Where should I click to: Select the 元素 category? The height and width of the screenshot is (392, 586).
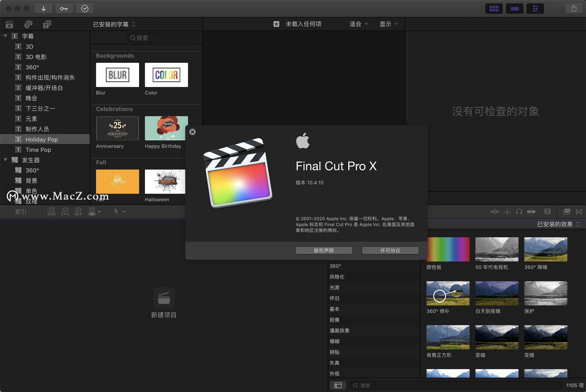click(x=45, y=119)
